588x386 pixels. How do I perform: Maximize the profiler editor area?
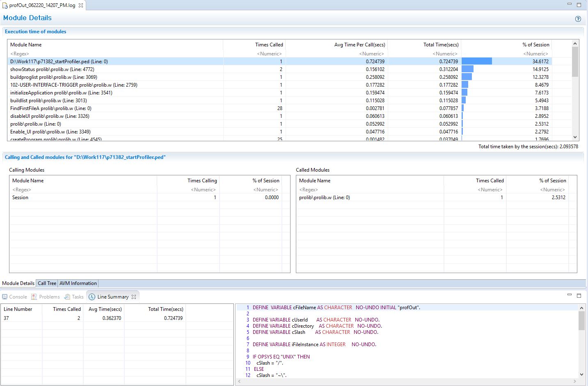579,5
